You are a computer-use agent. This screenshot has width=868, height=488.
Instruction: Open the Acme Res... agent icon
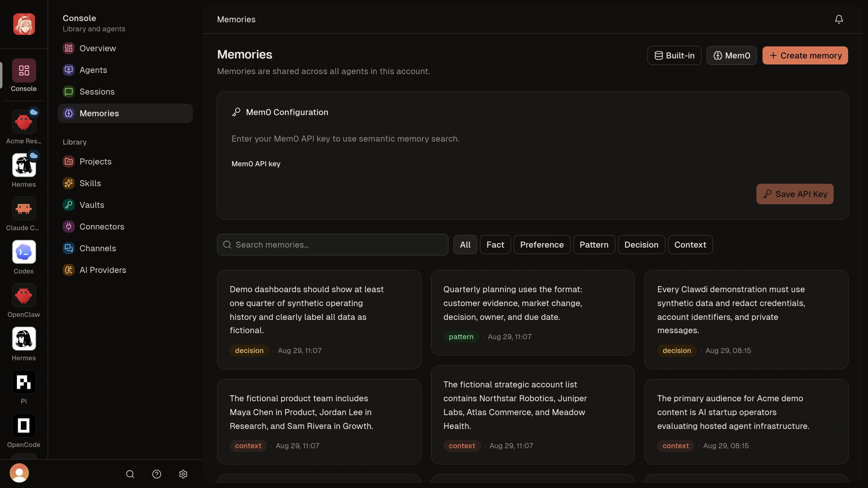pos(24,122)
